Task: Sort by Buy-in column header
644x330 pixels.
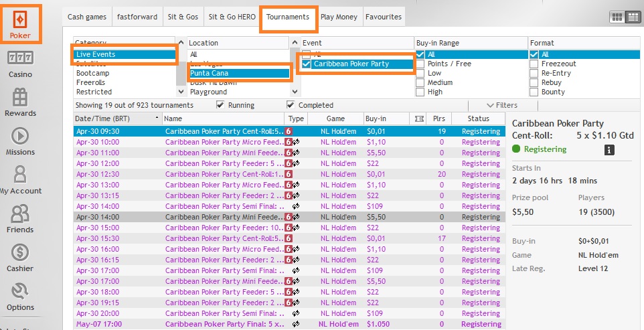Action: coord(386,118)
